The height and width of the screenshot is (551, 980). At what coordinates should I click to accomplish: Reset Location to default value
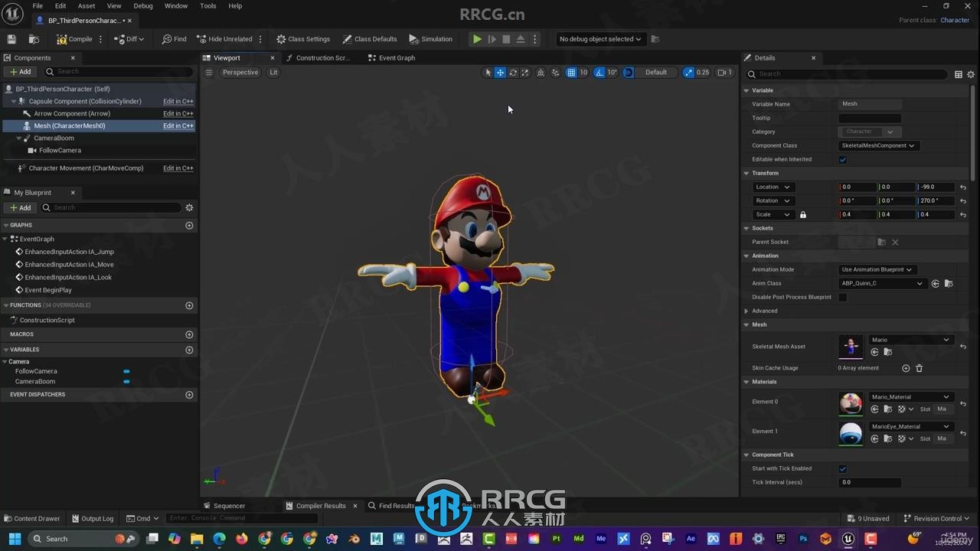963,187
